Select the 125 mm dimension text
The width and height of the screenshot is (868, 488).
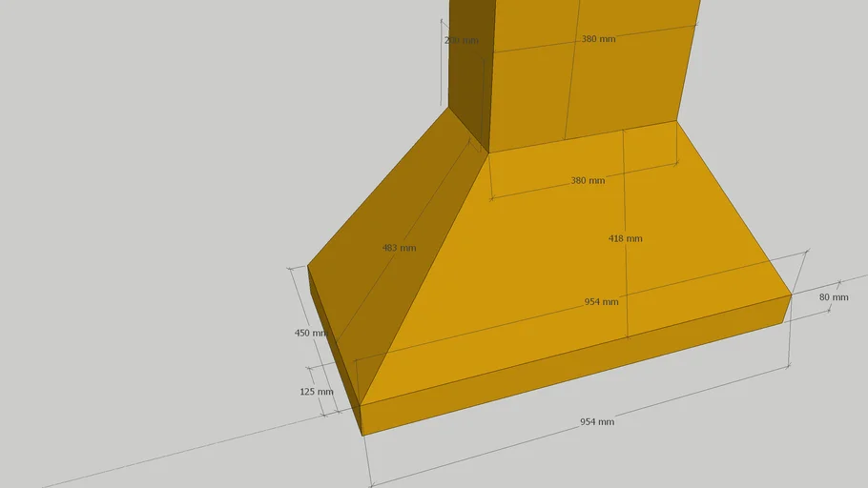[317, 392]
